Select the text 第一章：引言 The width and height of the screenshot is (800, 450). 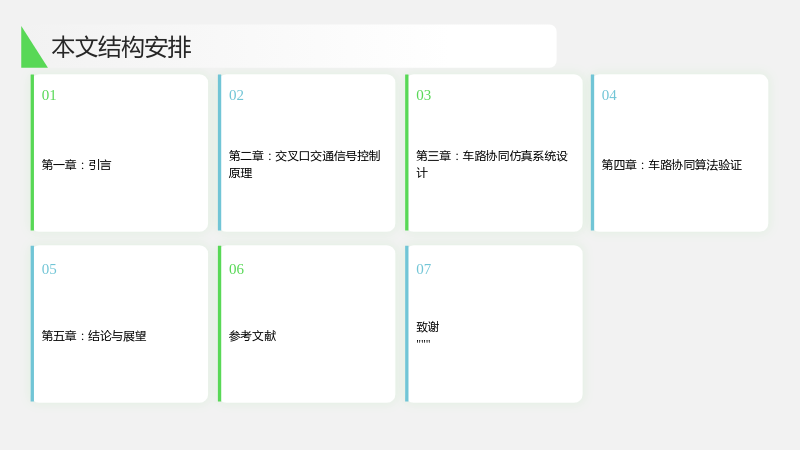pyautogui.click(x=77, y=165)
